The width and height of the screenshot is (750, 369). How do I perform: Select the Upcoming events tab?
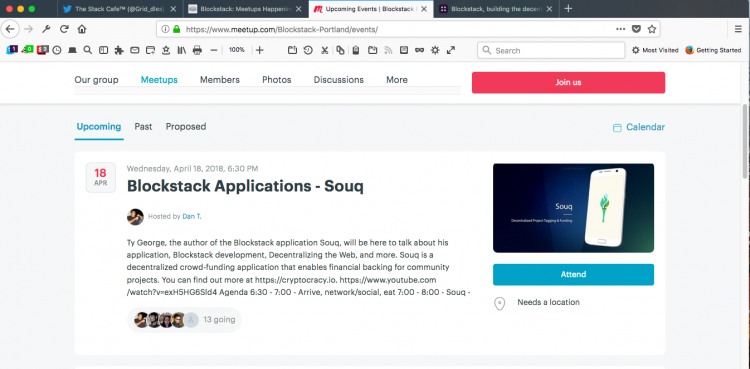[x=99, y=127]
